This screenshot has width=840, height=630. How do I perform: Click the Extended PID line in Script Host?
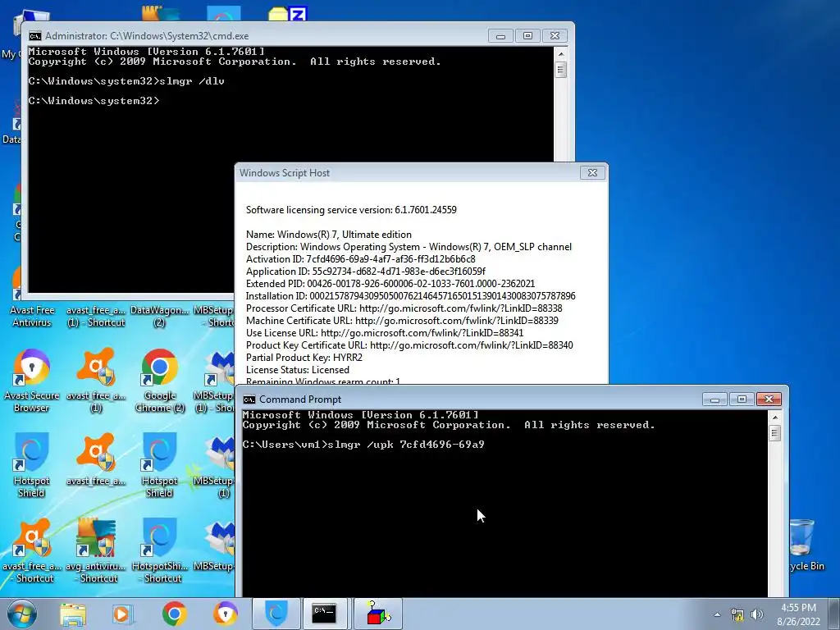(390, 284)
